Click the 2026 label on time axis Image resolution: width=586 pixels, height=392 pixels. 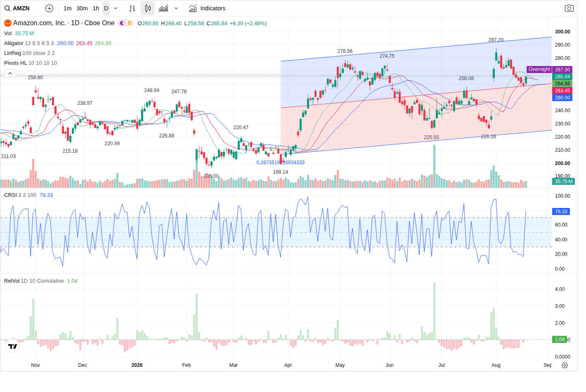[137, 365]
